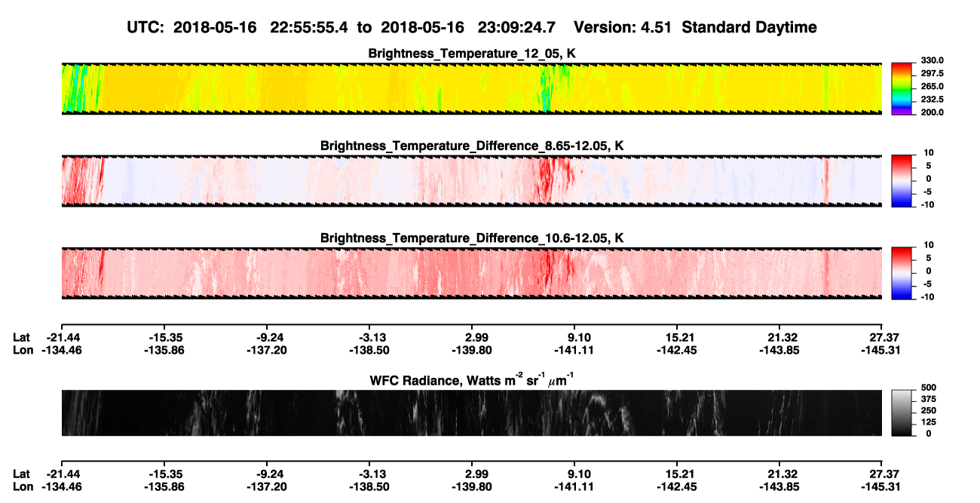The image size is (980, 503).
Task: Click the WFC Radiance grayscale image strip
Action: (x=471, y=413)
